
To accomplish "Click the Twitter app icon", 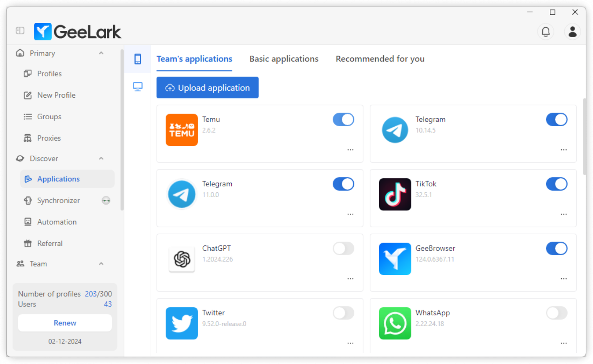I will coord(181,323).
